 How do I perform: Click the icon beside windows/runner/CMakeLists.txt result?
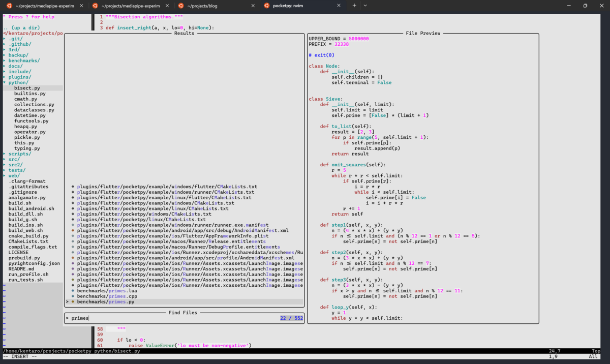73,192
